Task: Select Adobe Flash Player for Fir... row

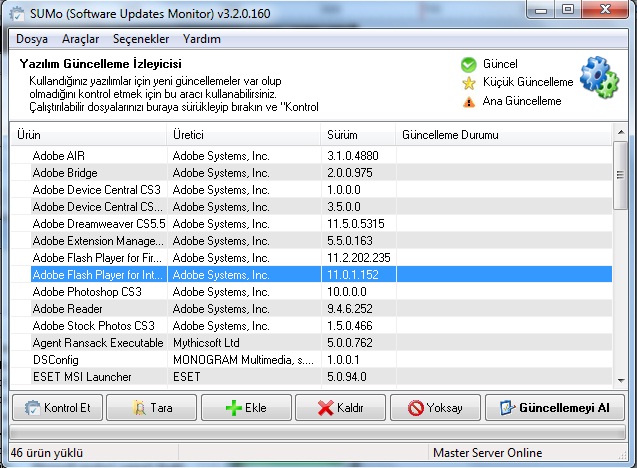Action: (x=311, y=258)
